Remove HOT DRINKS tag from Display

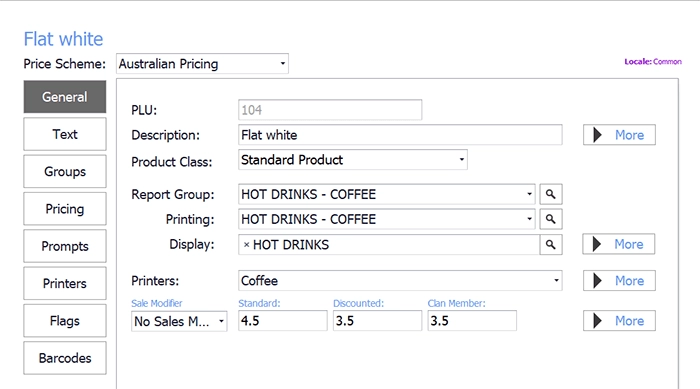point(246,245)
